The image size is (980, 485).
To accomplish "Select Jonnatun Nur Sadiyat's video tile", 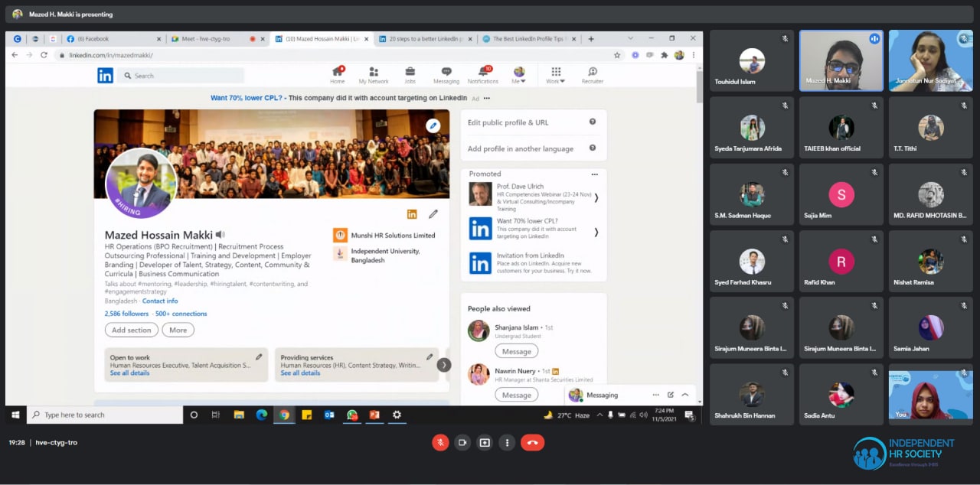I will (931, 60).
